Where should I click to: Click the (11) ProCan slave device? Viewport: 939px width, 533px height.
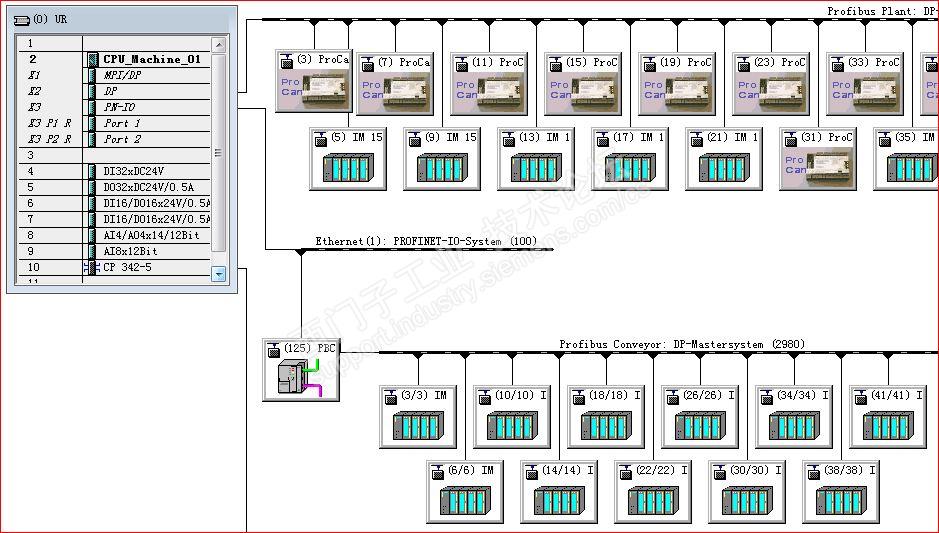tap(489, 84)
